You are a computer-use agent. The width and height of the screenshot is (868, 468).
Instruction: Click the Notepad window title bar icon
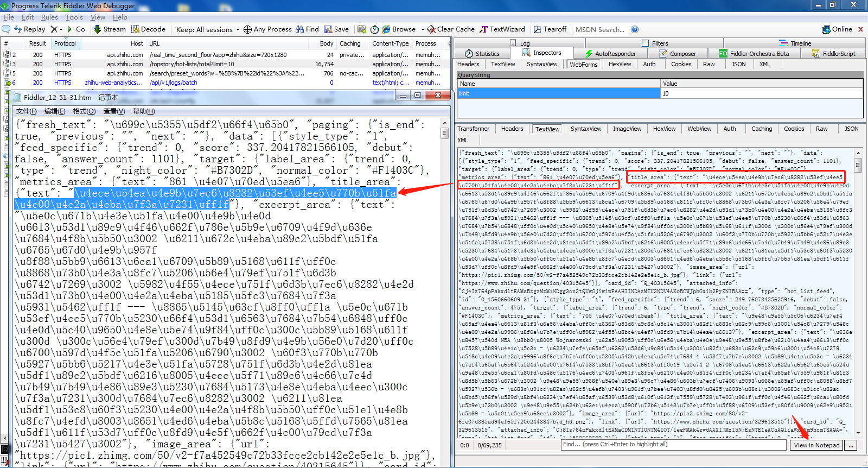tap(17, 97)
